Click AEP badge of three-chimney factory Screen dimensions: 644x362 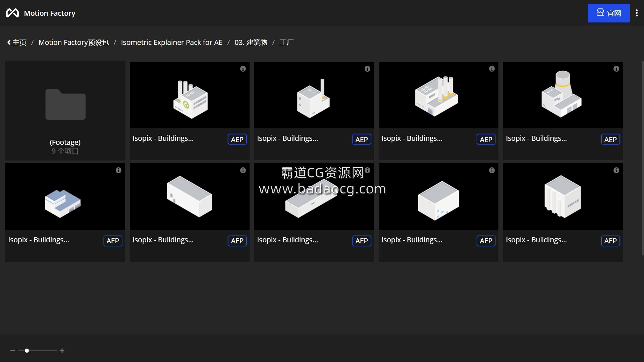486,139
